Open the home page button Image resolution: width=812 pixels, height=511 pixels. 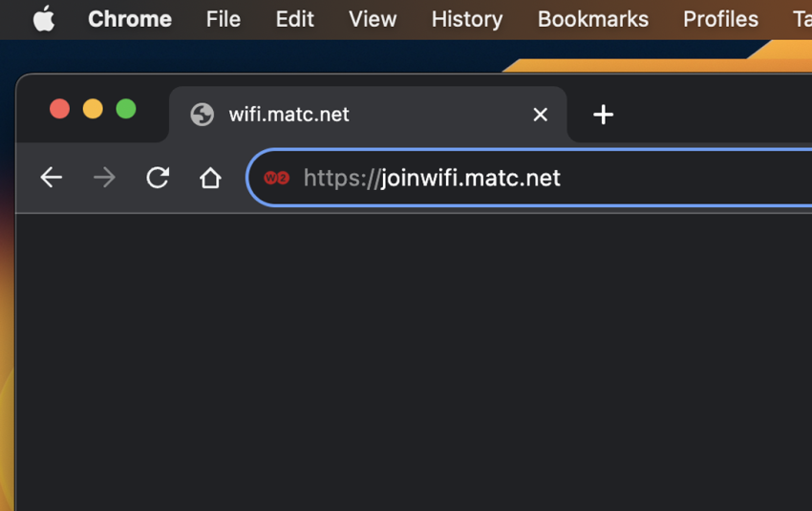pos(210,178)
